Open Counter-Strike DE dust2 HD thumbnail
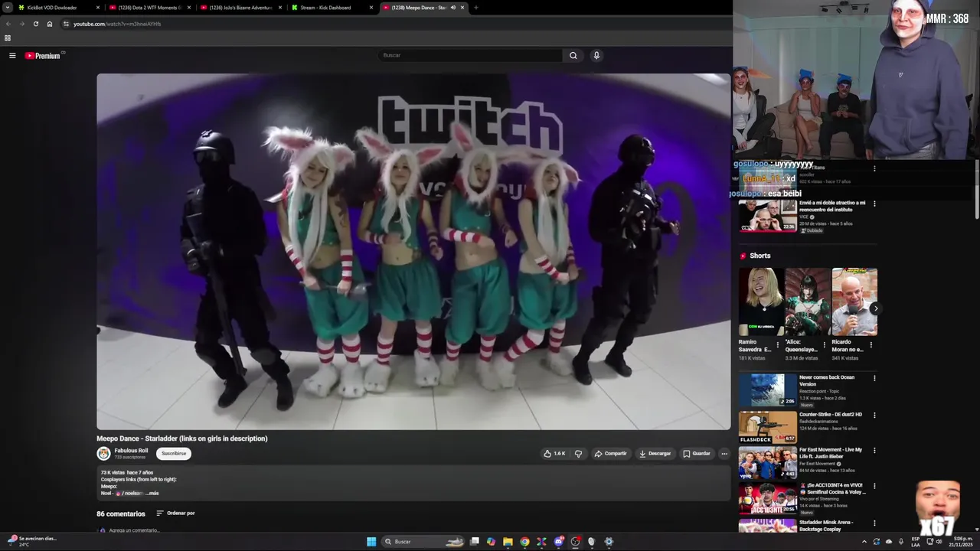Screen dimensions: 980x551 coord(767,427)
